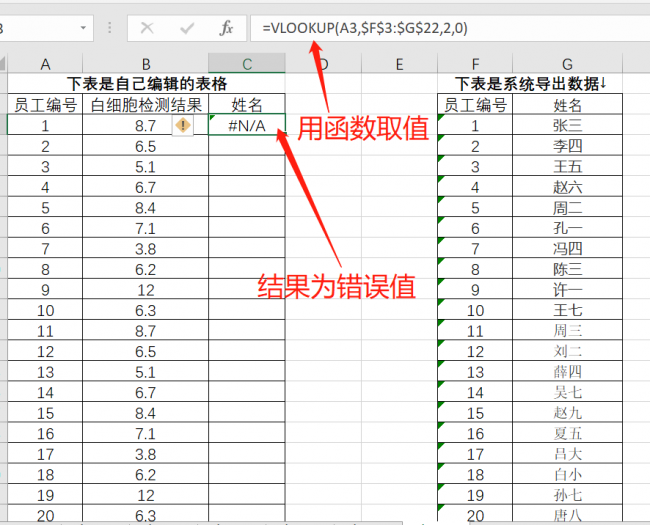Select the 6.3 result for employee 10
This screenshot has width=650, height=525.
[x=146, y=310]
